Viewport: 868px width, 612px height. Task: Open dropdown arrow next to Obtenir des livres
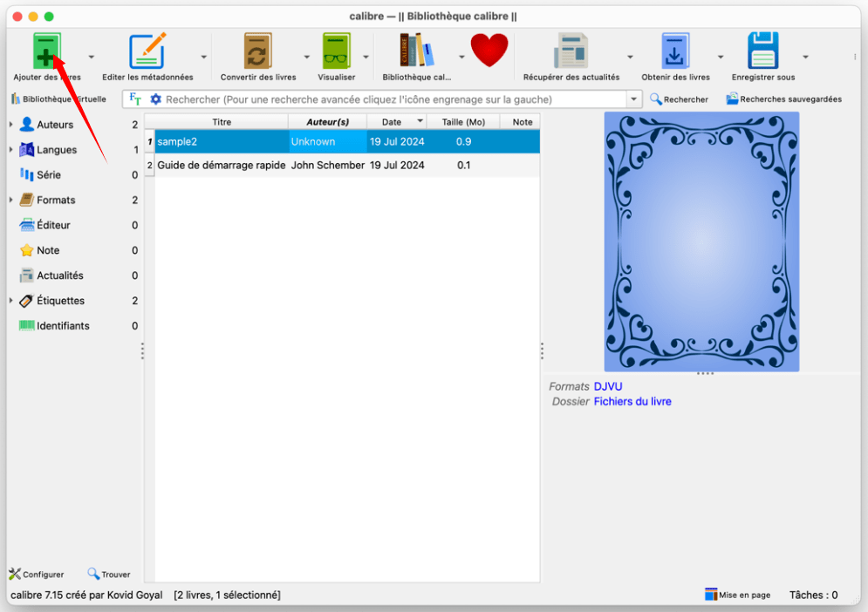coord(721,57)
